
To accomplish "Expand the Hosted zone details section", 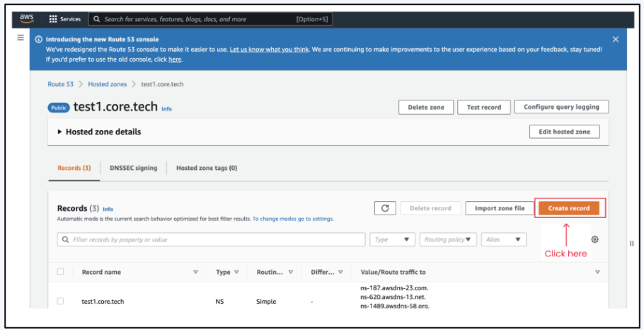I will point(59,132).
